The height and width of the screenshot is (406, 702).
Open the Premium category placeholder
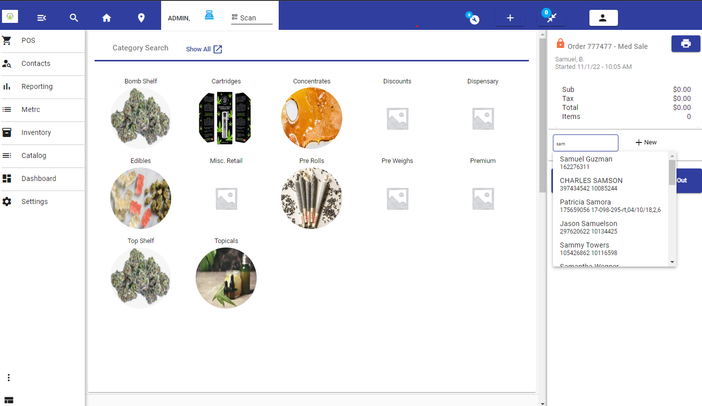click(483, 199)
